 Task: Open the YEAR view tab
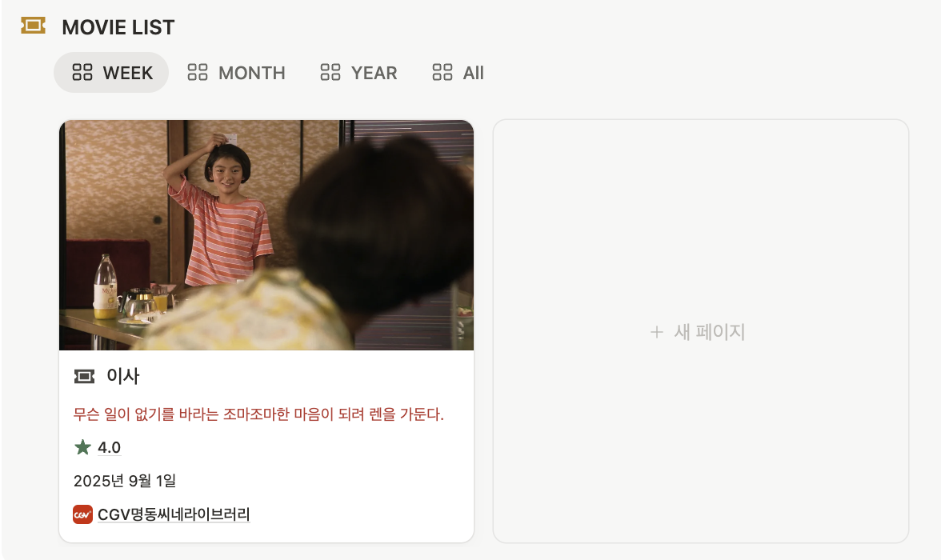358,73
